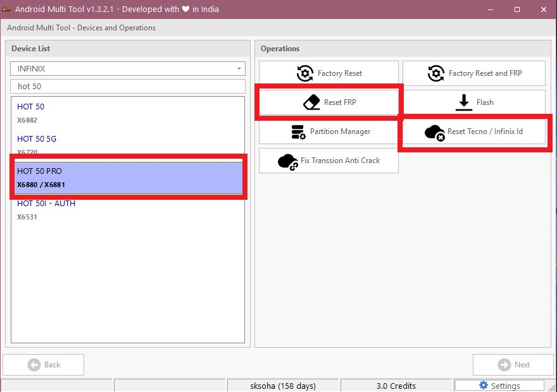Click the sksoha (158 days) account status
Screen dimensions: 557x392
[x=283, y=386]
